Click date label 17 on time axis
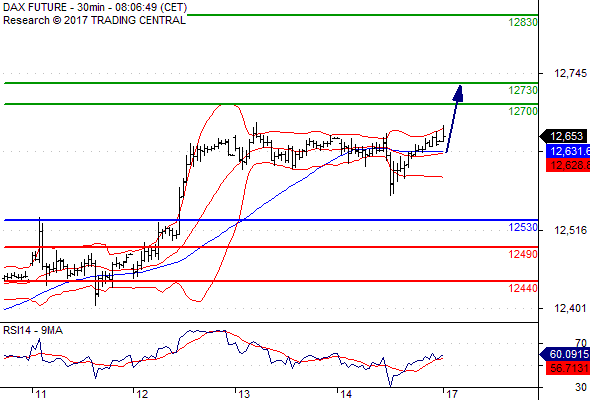Screen dimensions: 590x400 452,394
